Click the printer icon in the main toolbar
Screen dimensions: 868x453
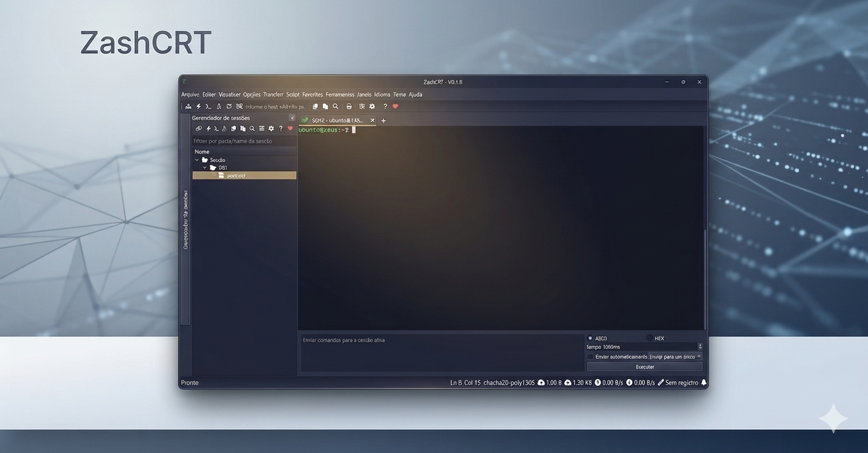349,106
